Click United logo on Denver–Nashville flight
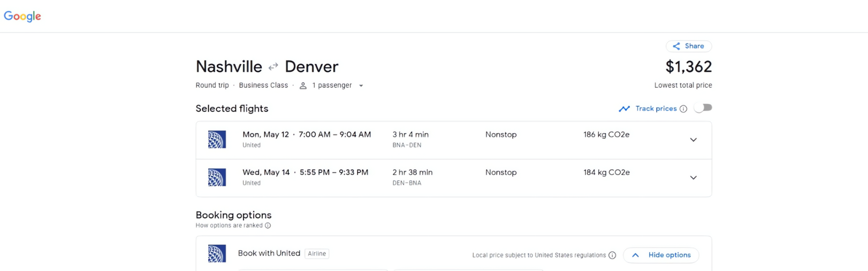This screenshot has width=868, height=271. [x=217, y=178]
